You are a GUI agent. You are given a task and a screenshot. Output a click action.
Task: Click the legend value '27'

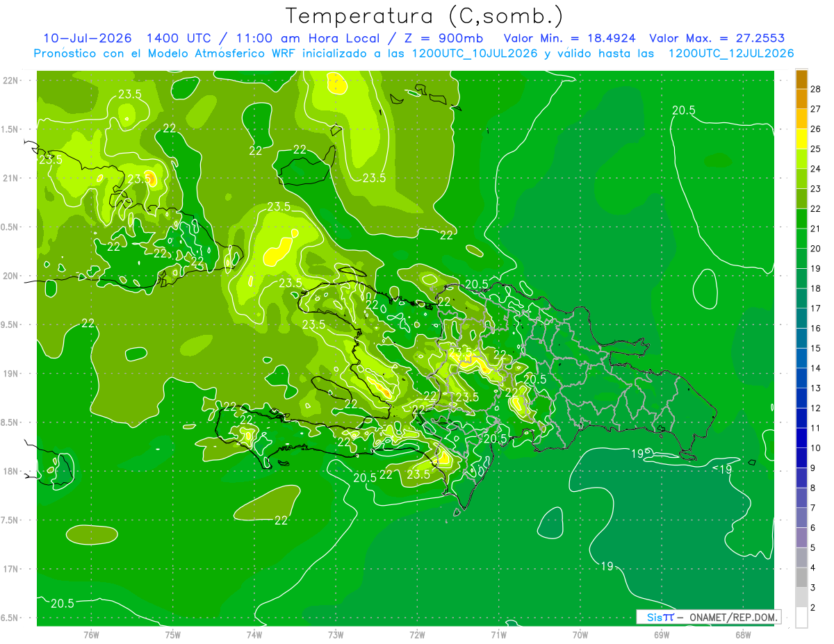click(x=816, y=109)
